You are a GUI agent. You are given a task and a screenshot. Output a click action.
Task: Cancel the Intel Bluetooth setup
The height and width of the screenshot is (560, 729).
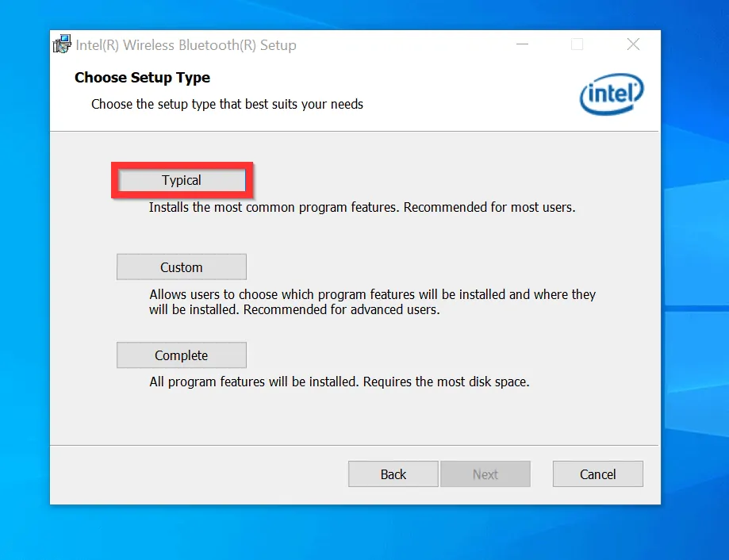tap(597, 474)
